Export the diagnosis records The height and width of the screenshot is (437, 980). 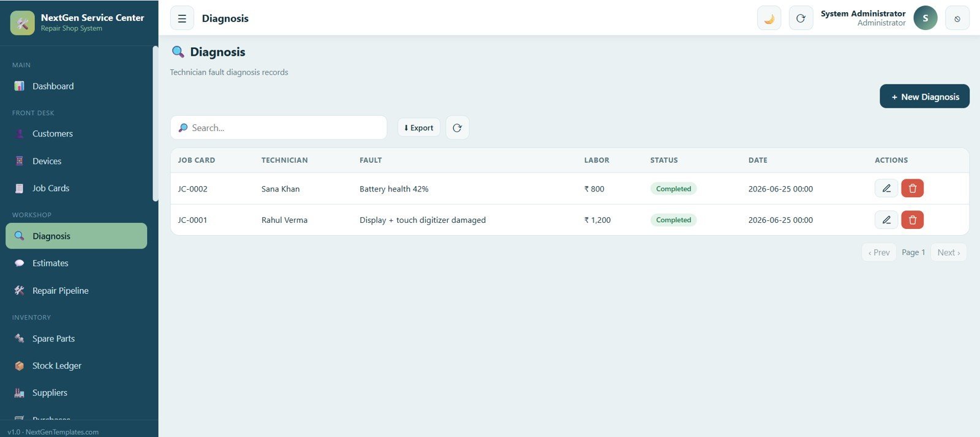tap(418, 127)
